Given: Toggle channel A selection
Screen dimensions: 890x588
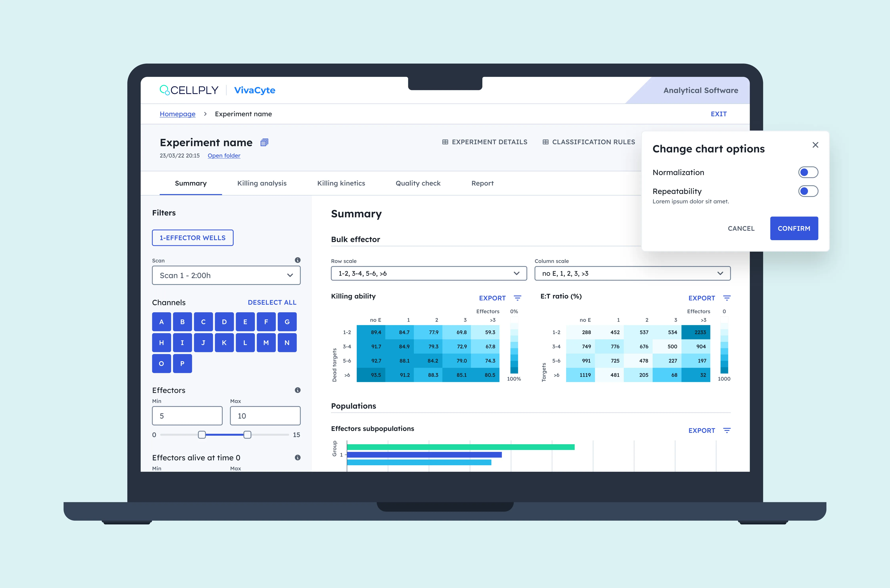Looking at the screenshot, I should (x=162, y=322).
